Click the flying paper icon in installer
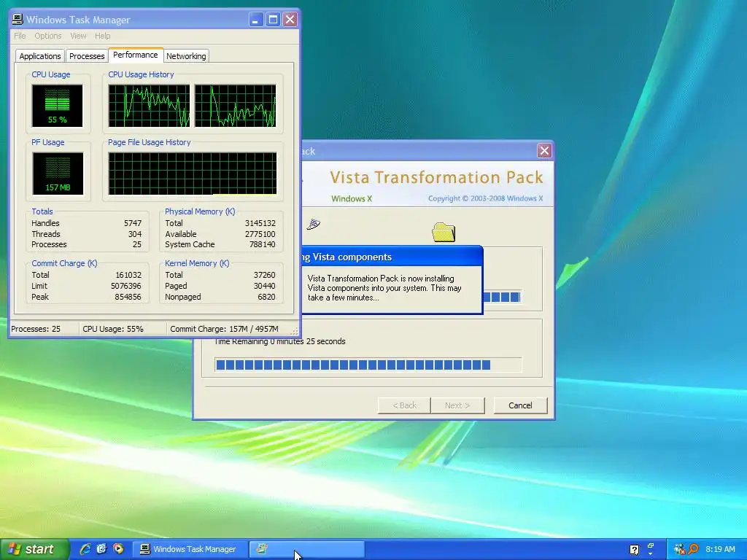The height and width of the screenshot is (560, 747). [x=313, y=224]
